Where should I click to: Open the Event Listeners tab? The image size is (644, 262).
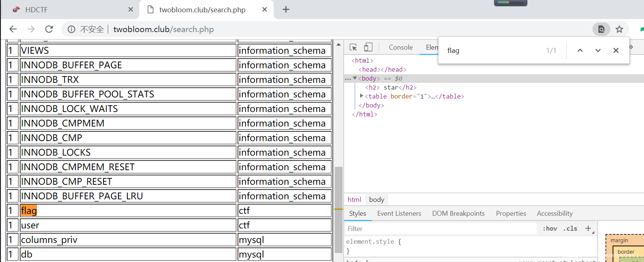[399, 213]
